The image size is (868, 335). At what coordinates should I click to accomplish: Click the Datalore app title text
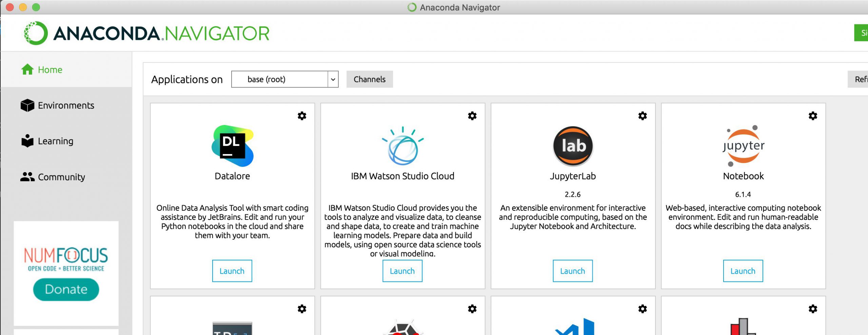click(x=232, y=176)
